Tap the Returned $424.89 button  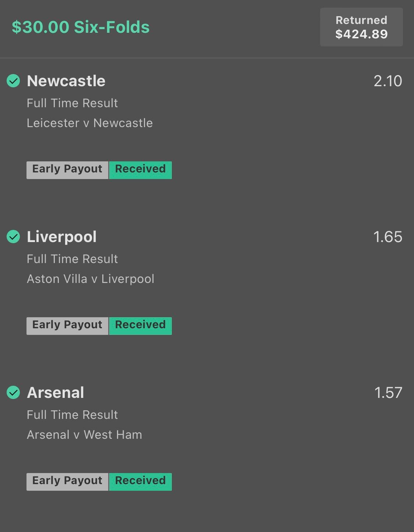pos(361,27)
